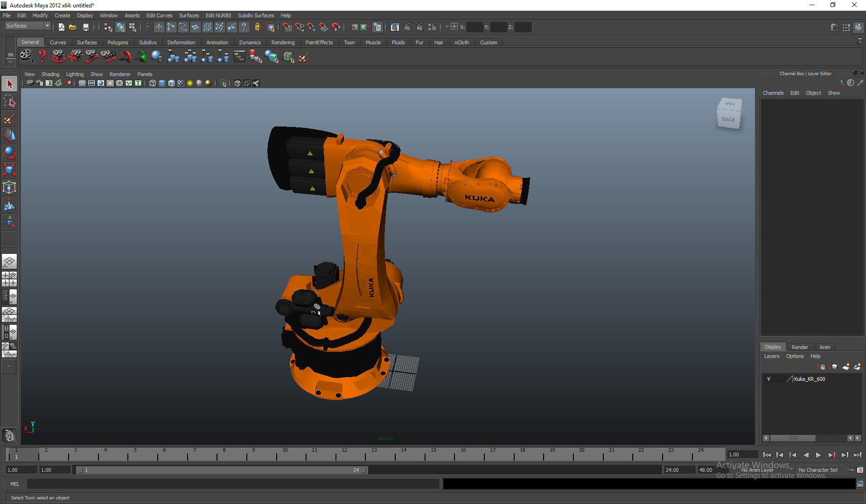Image resolution: width=866 pixels, height=504 pixels.
Task: Click the range slider bar
Action: click(x=222, y=470)
